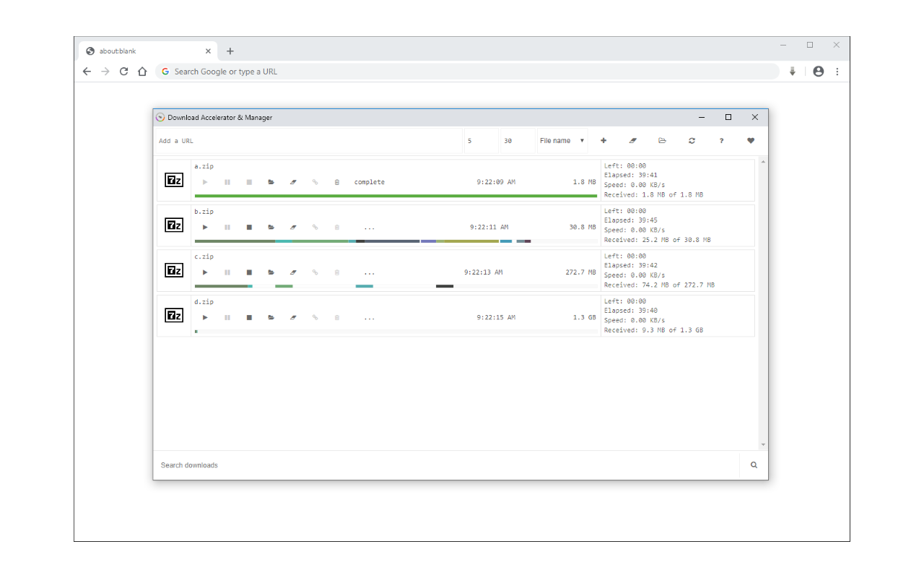Click the threads field showing 5

point(480,141)
